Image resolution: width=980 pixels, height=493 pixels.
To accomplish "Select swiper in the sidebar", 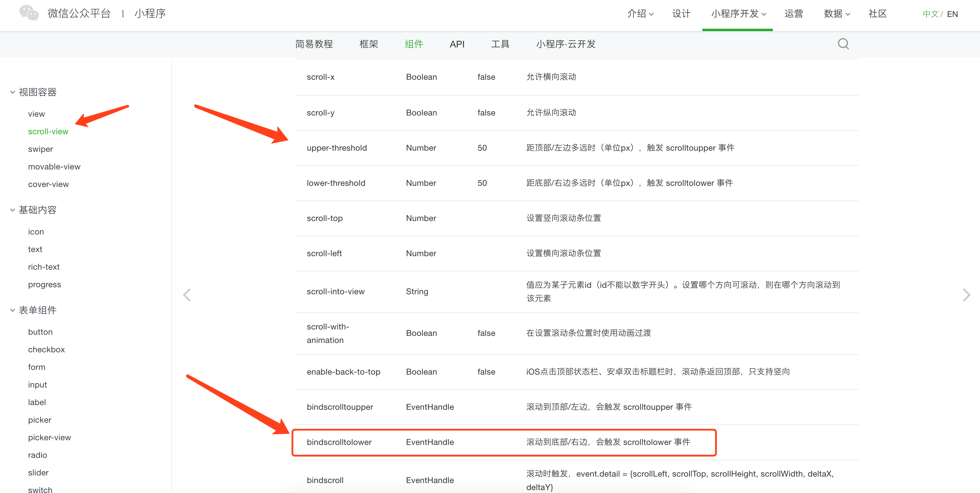I will (x=40, y=149).
